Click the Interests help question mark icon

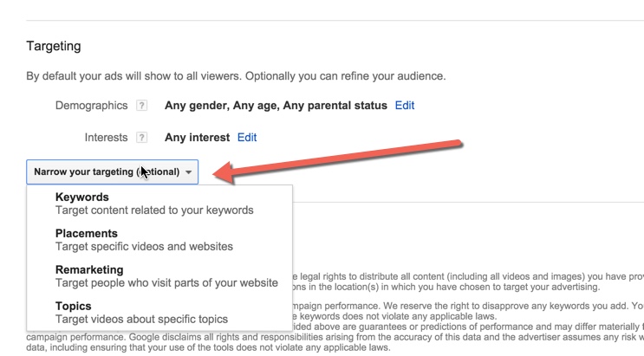tap(142, 137)
